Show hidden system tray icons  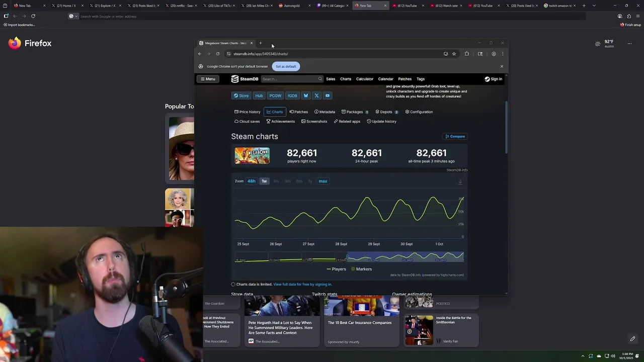(583, 356)
